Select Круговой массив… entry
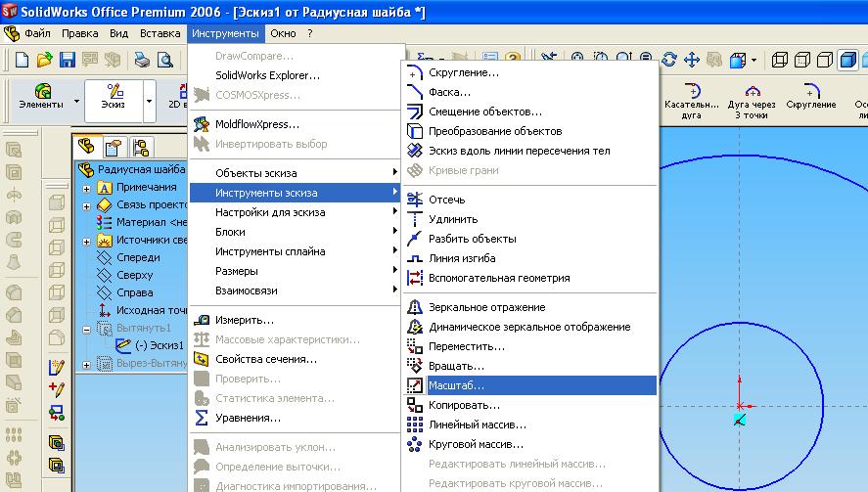 pos(530,444)
